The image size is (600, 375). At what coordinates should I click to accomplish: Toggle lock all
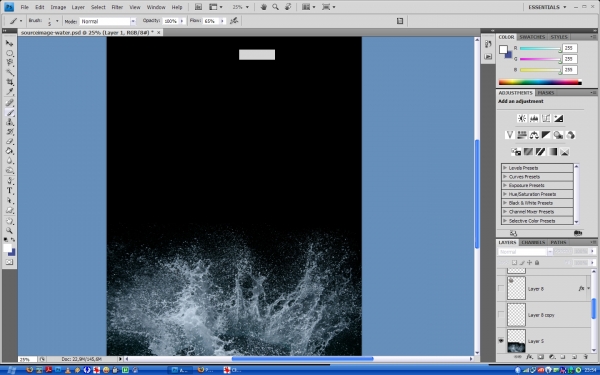click(x=537, y=262)
